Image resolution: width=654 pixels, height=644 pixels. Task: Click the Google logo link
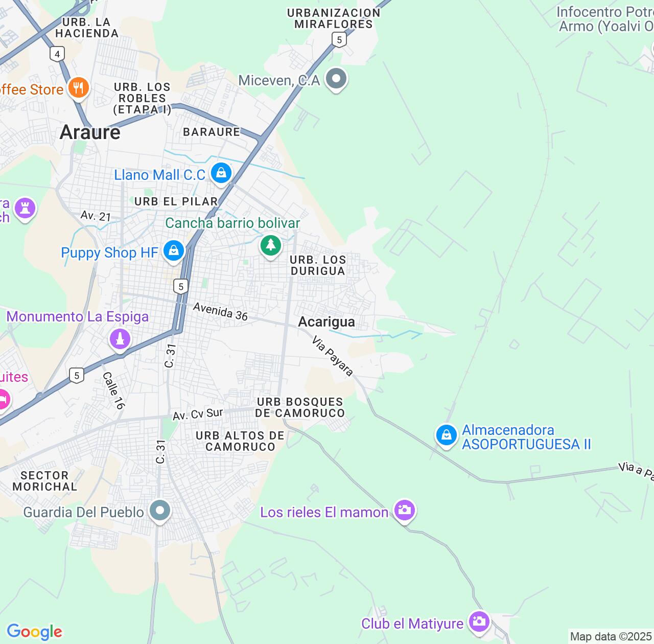34,632
